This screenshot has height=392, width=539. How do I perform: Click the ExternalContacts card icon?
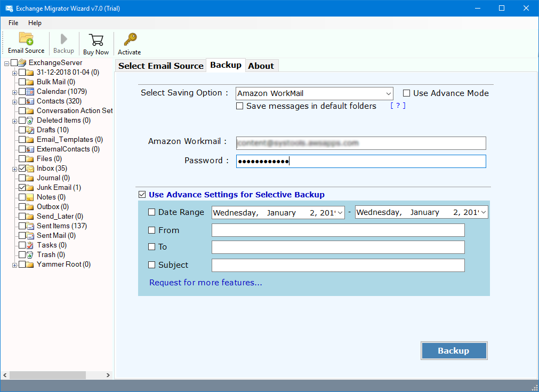pyautogui.click(x=30, y=149)
